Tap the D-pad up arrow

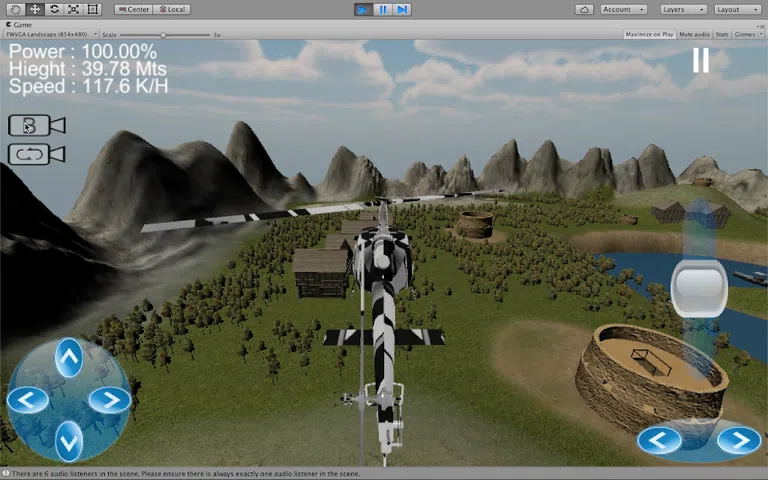tap(69, 358)
